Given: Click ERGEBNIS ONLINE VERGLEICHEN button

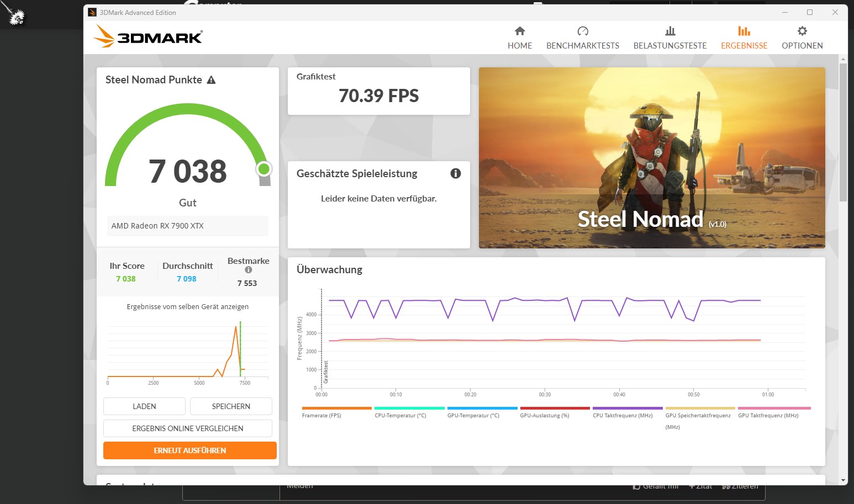Looking at the screenshot, I should click(x=188, y=428).
